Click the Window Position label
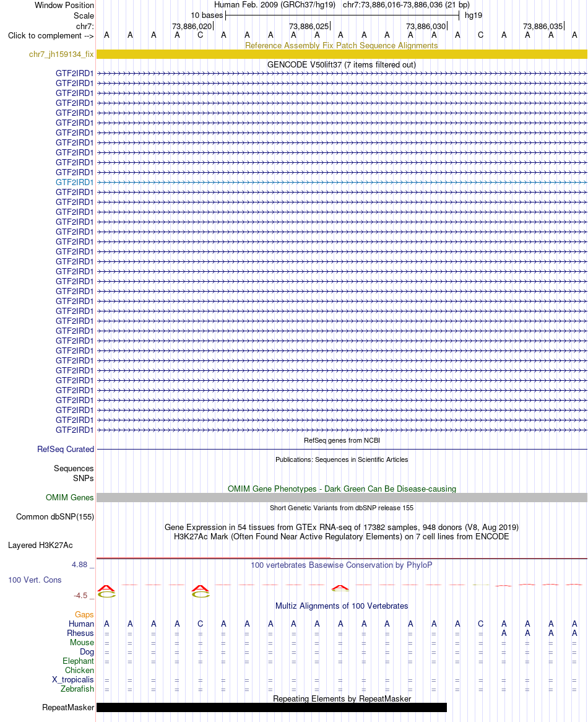This screenshot has height=722, width=588. tap(64, 6)
